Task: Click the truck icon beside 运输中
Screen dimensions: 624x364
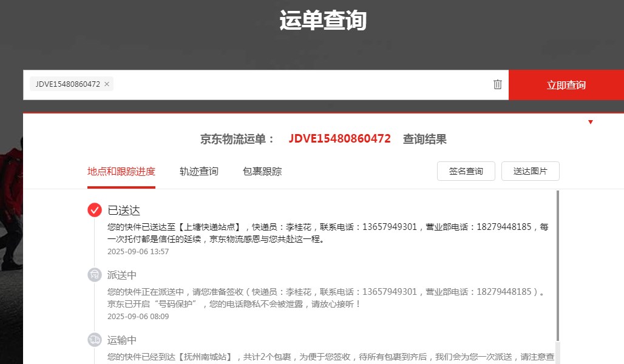Action: (x=94, y=339)
